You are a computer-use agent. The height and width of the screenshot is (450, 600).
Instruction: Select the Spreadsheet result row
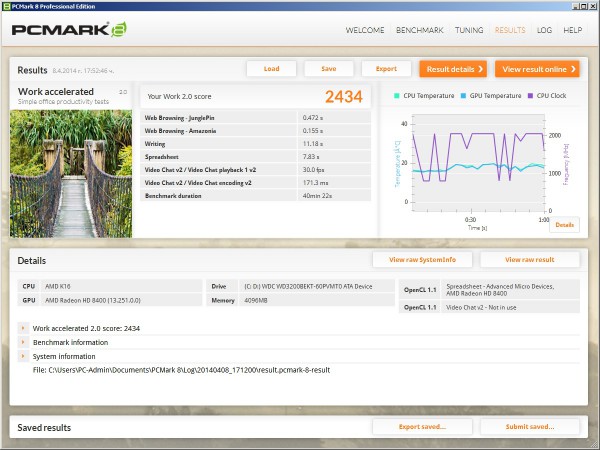[255, 157]
